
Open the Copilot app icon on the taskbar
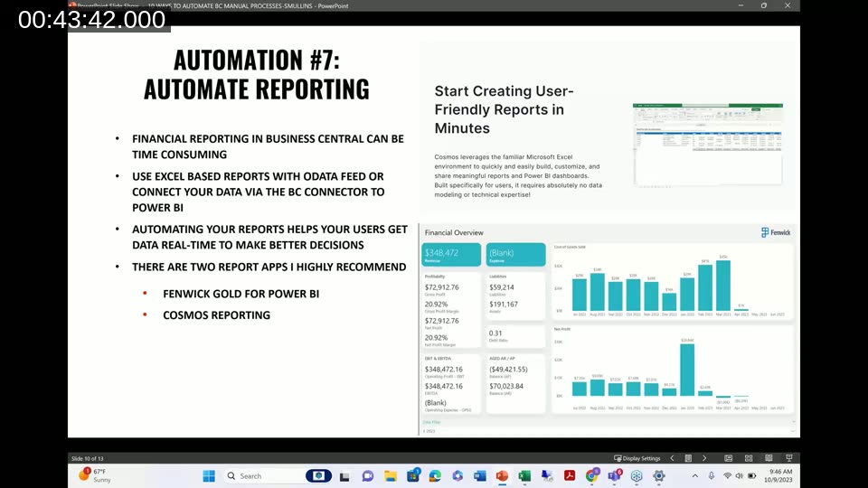458,476
